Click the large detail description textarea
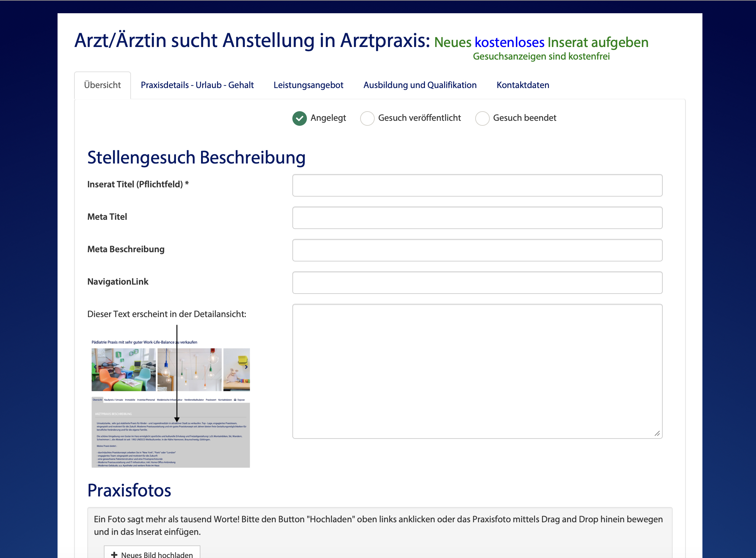756x558 pixels. pyautogui.click(x=477, y=371)
